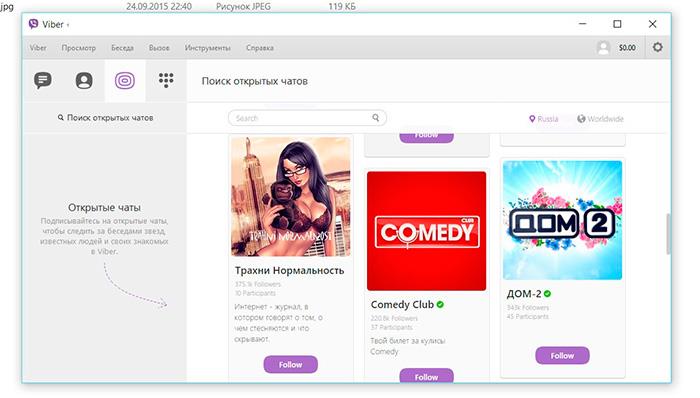Viewport: 700px width, 398px height.
Task: Click the Viber logo in the title bar
Action: pyautogui.click(x=33, y=24)
